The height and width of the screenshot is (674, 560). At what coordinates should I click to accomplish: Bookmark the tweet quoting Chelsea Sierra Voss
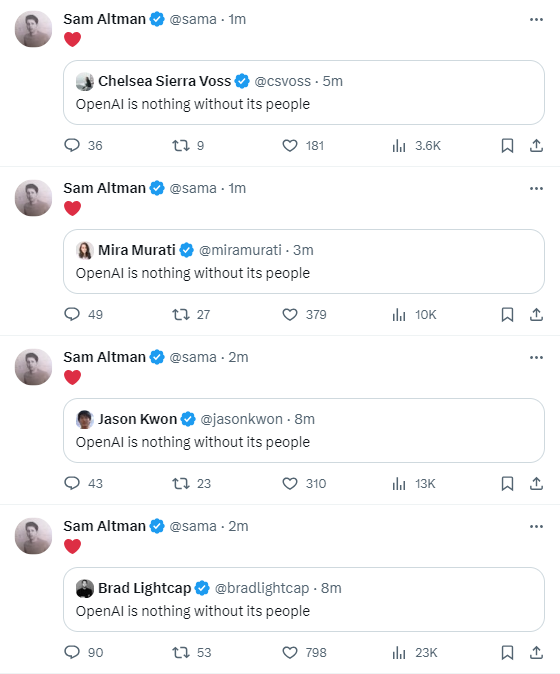click(x=507, y=146)
